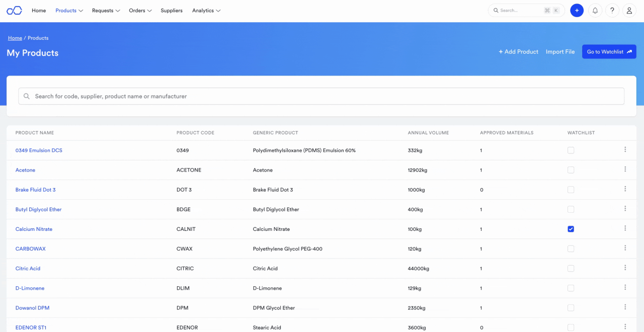Screen dimensions: 644x332
Task: Open row menu for 0349 Emulsion DCS
Action: coord(625,149)
